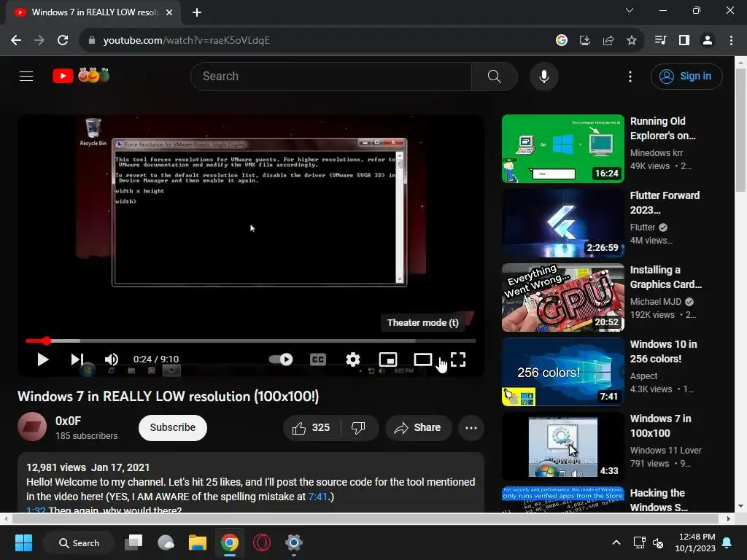The width and height of the screenshot is (747, 560).
Task: Open the tab search chevron
Action: pyautogui.click(x=630, y=10)
